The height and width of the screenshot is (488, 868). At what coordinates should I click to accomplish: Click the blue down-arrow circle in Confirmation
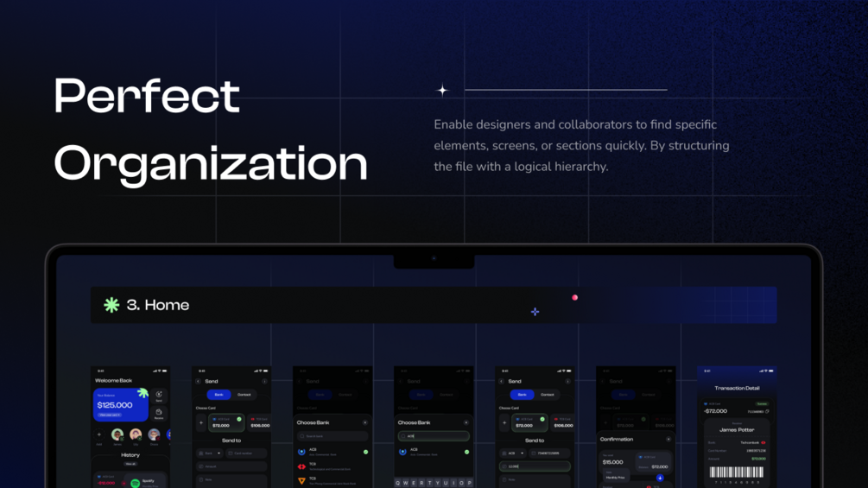(660, 478)
